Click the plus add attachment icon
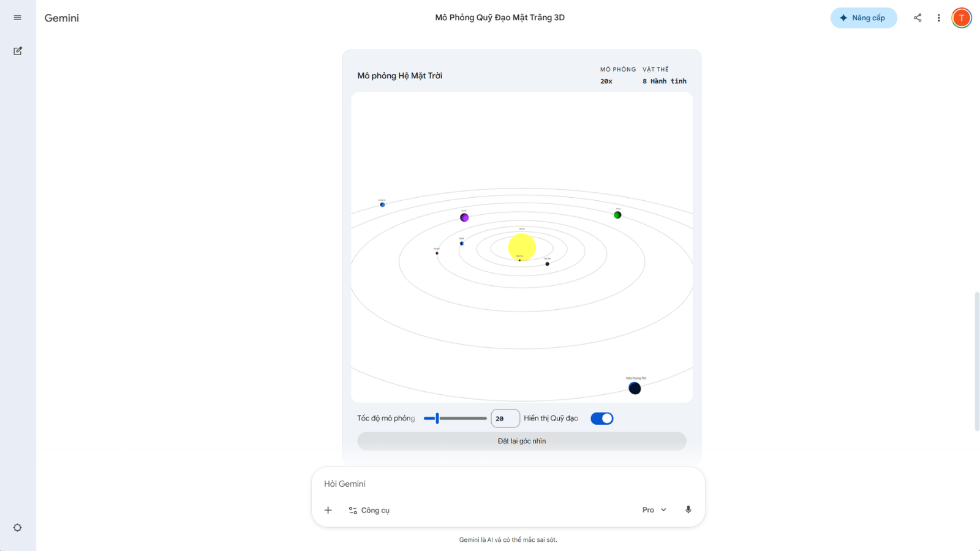This screenshot has height=551, width=980. (x=328, y=510)
